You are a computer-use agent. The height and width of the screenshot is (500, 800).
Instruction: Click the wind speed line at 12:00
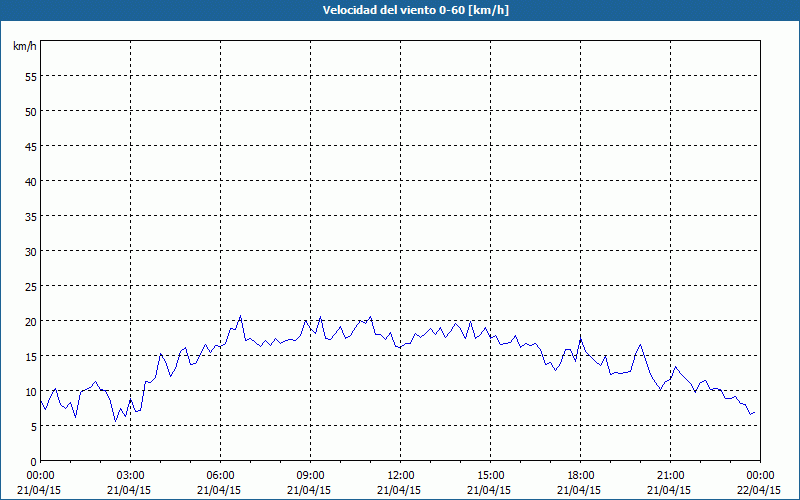[400, 346]
